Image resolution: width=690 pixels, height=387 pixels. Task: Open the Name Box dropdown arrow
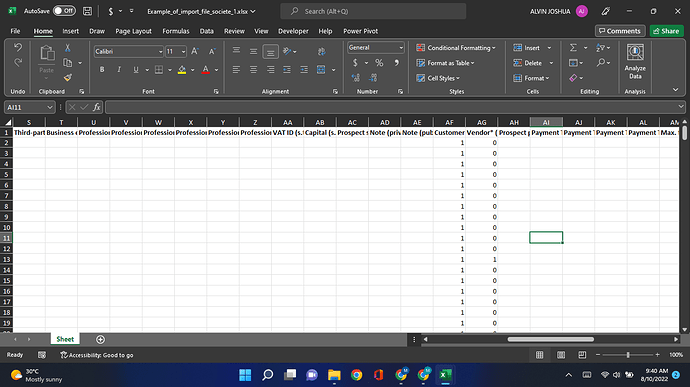pos(50,107)
